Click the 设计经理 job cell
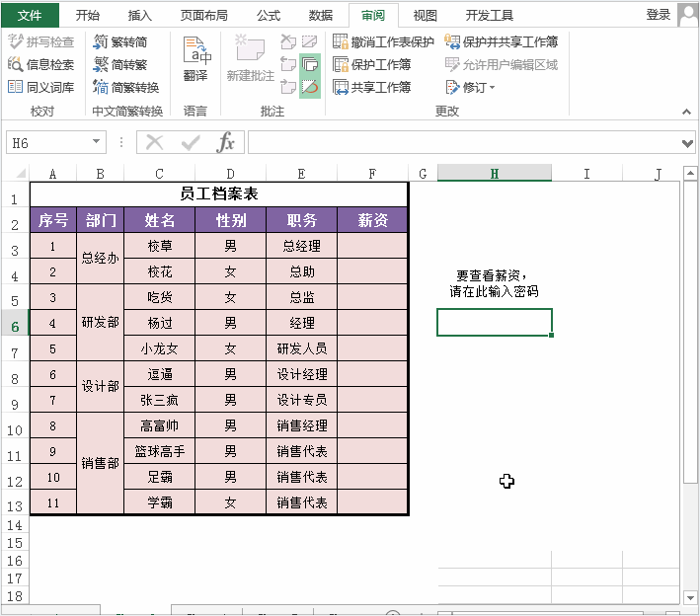The height and width of the screenshot is (616, 700). 302,374
